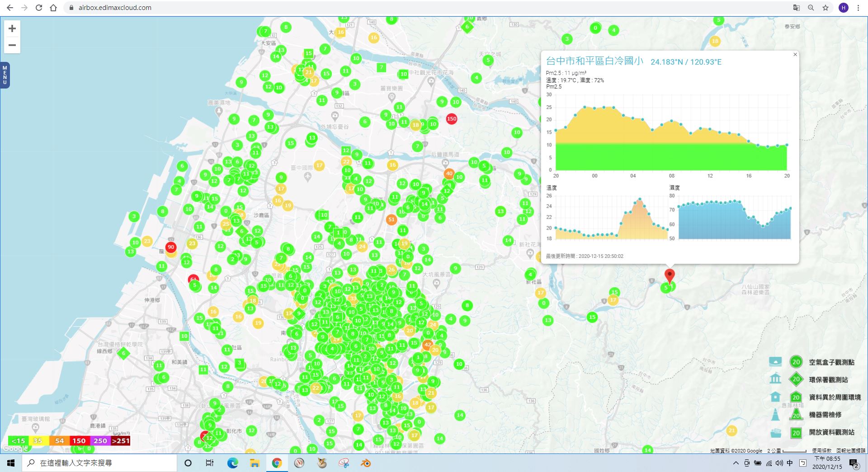Click the yellow 35 color scale swatch
The width and height of the screenshot is (868, 472).
[x=38, y=441]
